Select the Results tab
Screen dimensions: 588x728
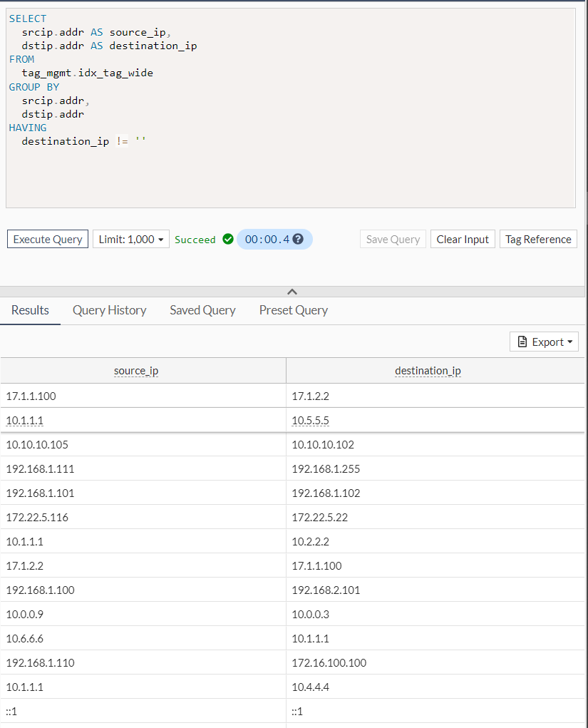30,310
